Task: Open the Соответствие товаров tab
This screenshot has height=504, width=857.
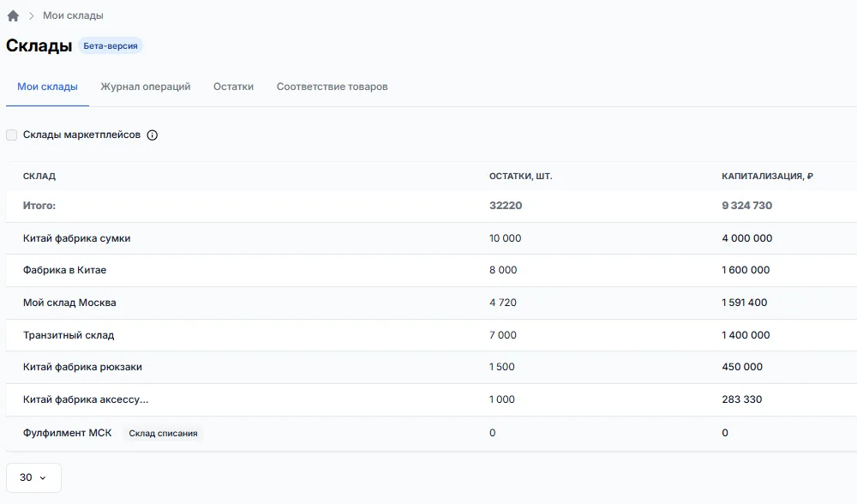Action: (333, 87)
